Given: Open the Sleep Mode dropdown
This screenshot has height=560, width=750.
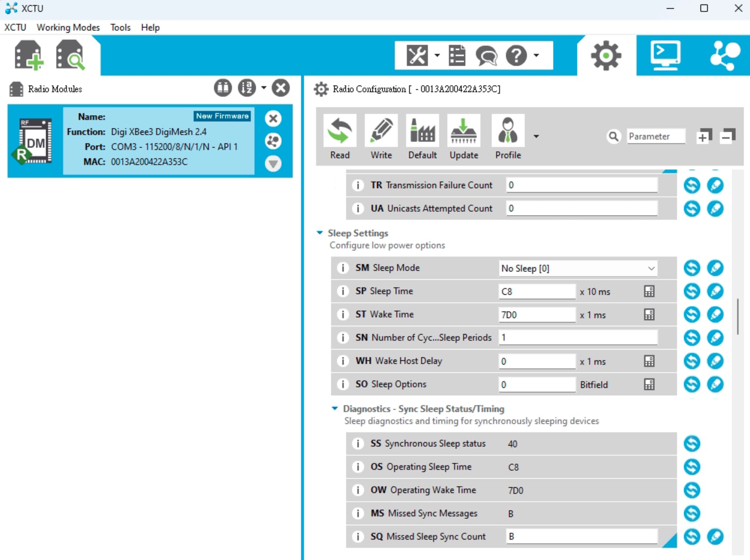Looking at the screenshot, I should (x=578, y=268).
